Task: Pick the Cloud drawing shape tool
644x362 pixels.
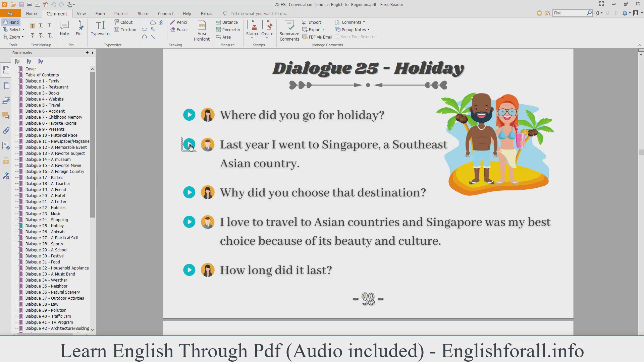Action: pos(153,22)
